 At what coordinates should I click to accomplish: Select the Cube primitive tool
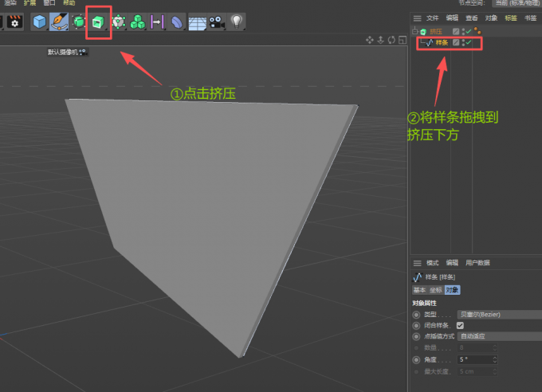tap(39, 22)
